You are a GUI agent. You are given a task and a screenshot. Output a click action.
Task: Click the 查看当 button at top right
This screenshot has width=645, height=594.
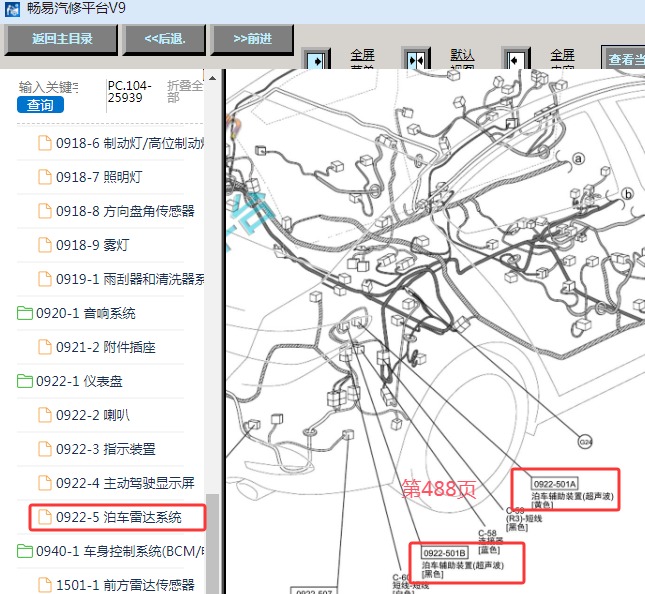(x=624, y=58)
